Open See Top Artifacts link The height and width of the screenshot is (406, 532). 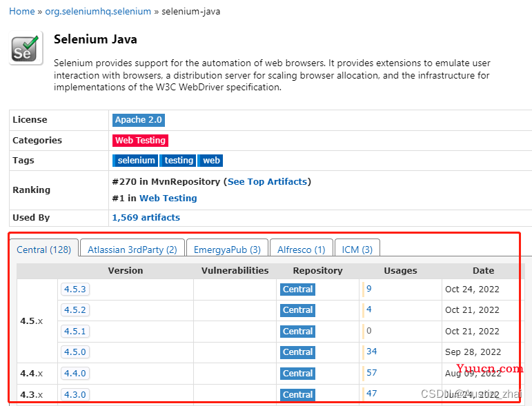click(x=267, y=182)
